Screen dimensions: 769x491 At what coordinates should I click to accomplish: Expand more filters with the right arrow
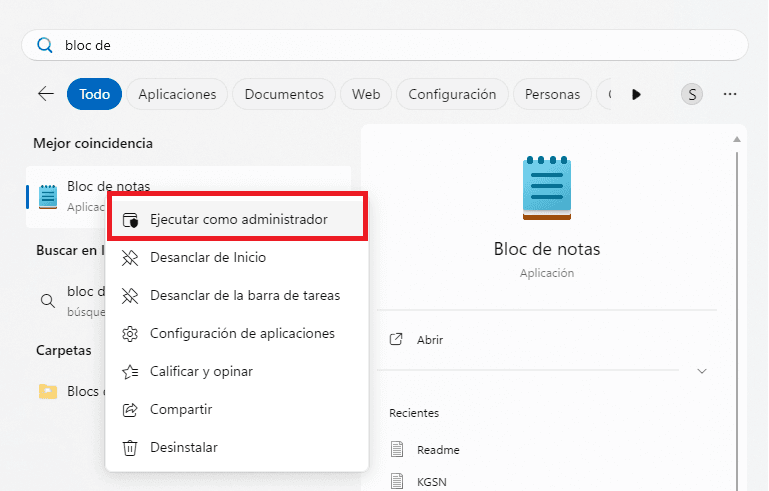click(636, 94)
